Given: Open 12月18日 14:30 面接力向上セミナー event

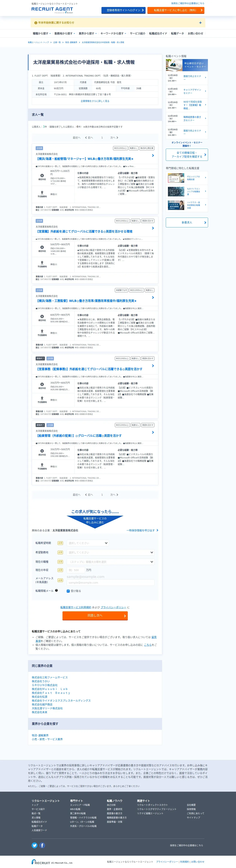Looking at the screenshot, I should (187, 77).
